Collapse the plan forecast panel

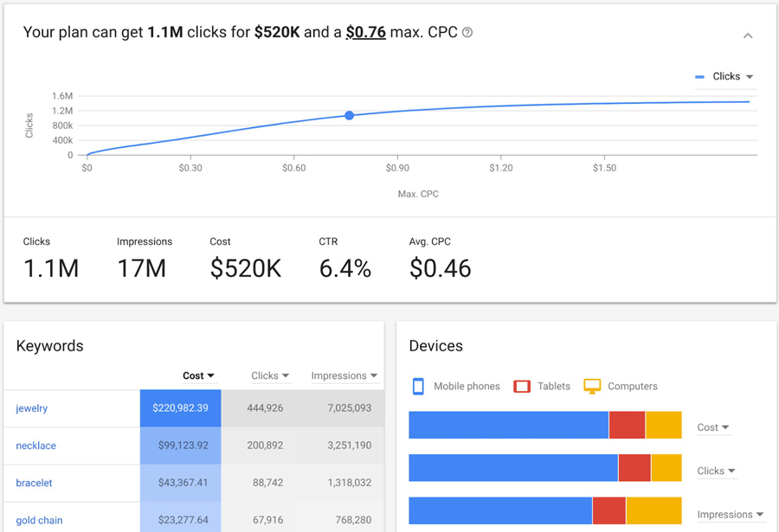pyautogui.click(x=748, y=35)
